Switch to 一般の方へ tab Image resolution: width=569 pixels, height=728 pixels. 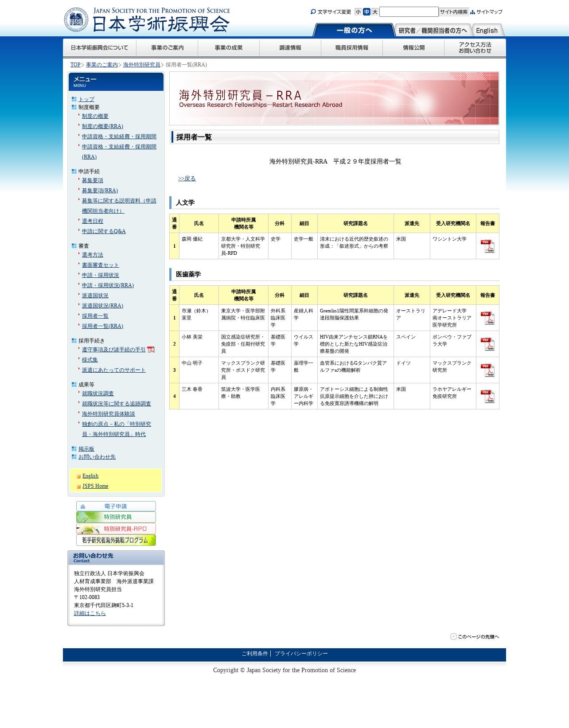pos(354,30)
